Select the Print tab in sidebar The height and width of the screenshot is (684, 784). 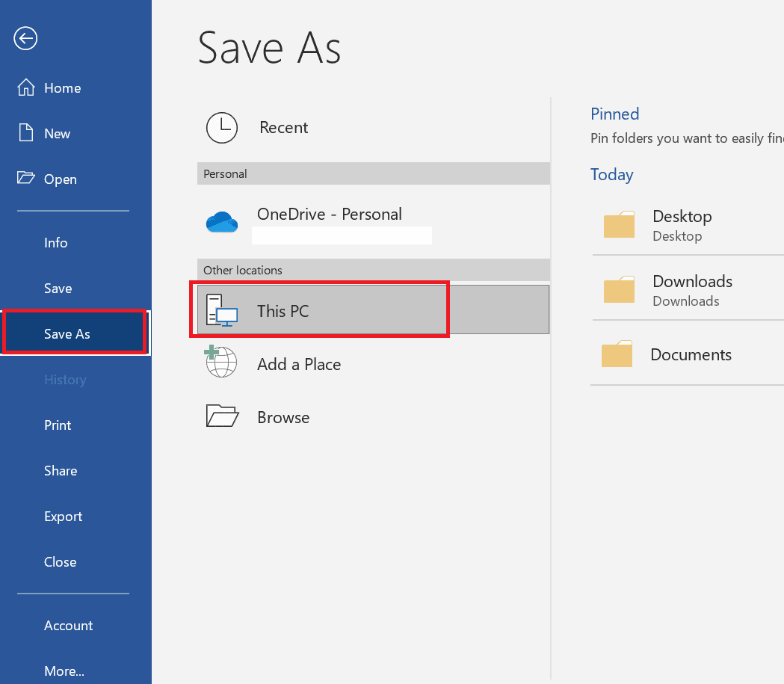[58, 425]
